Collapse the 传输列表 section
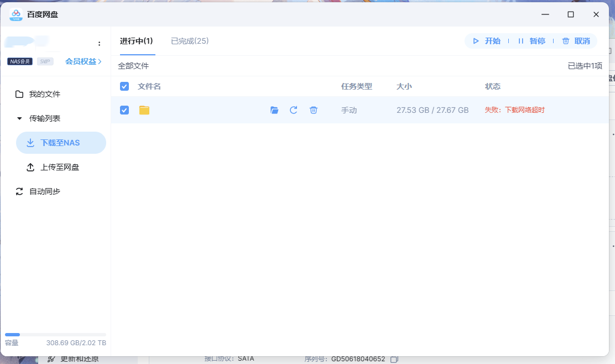The image size is (615, 364). tap(19, 117)
